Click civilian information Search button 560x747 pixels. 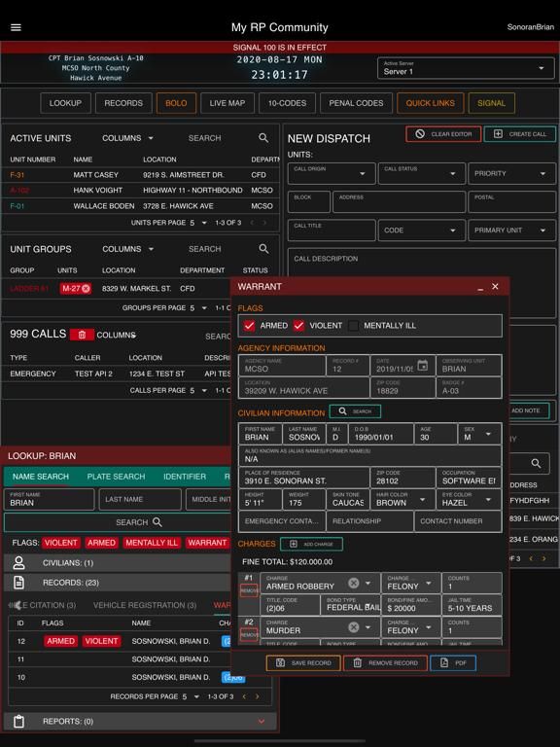(355, 411)
